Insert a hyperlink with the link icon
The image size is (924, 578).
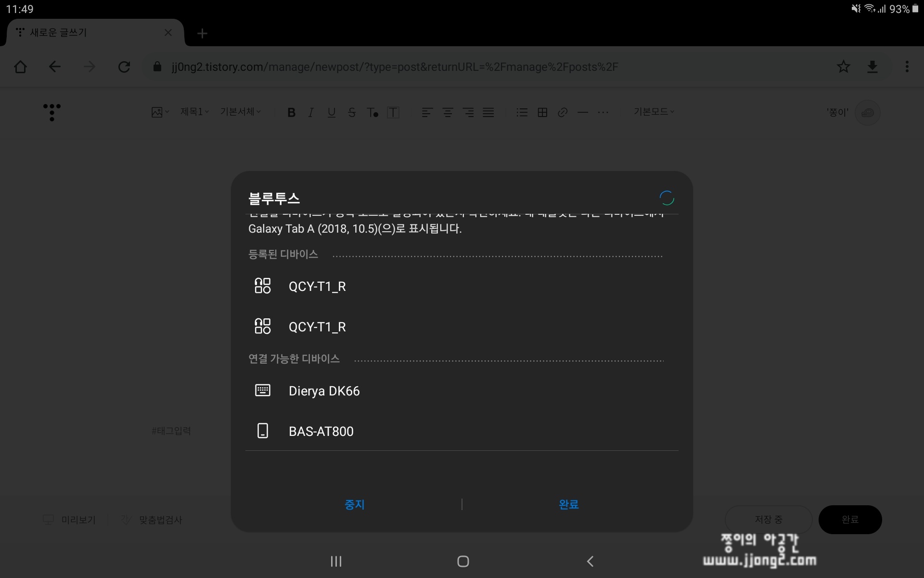(x=563, y=113)
